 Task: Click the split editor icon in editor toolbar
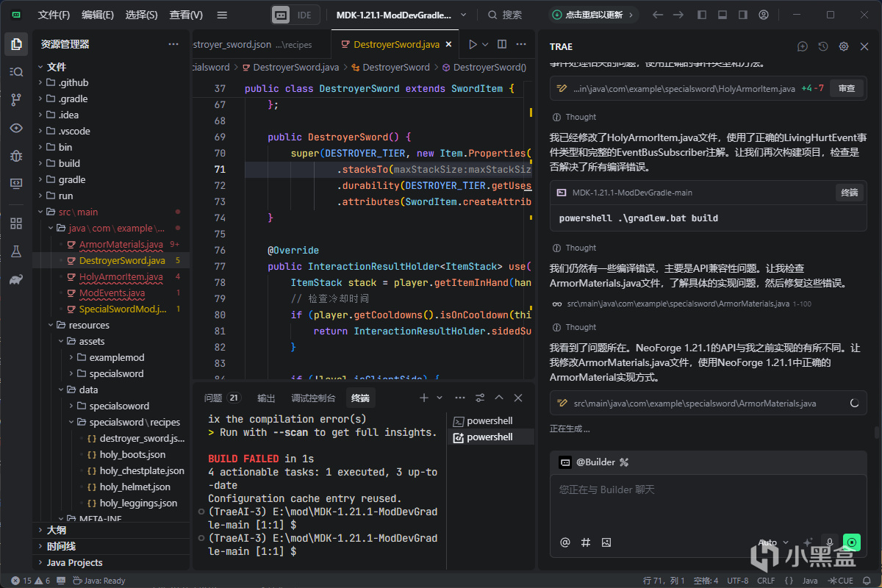point(502,44)
